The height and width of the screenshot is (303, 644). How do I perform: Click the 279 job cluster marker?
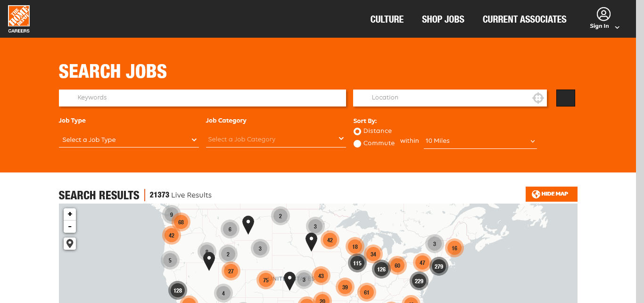click(439, 267)
